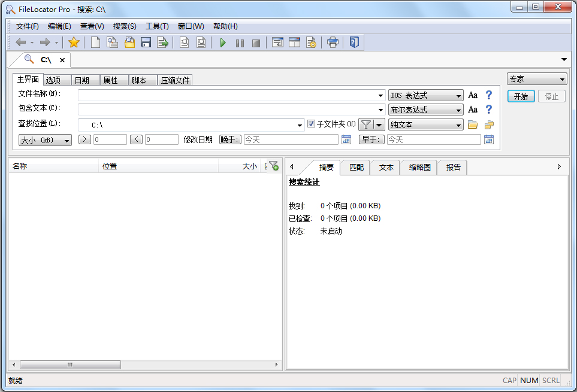Toggle 子文件夹 checkbox
Image resolution: width=577 pixels, height=392 pixels.
tap(312, 124)
